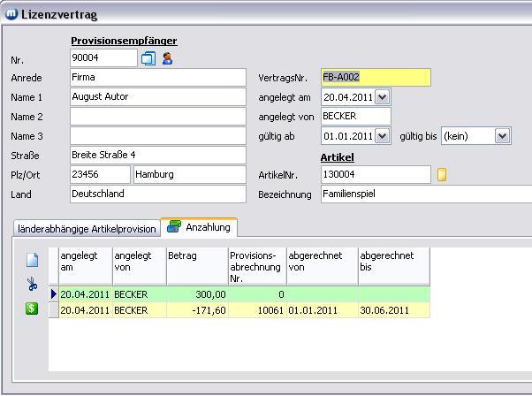Click the yellow VertragsNr. field

coord(376,78)
